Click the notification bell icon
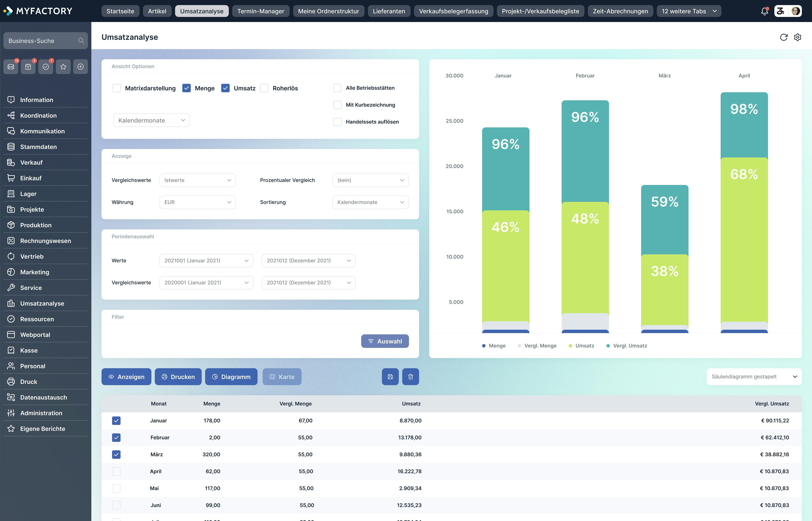 764,11
